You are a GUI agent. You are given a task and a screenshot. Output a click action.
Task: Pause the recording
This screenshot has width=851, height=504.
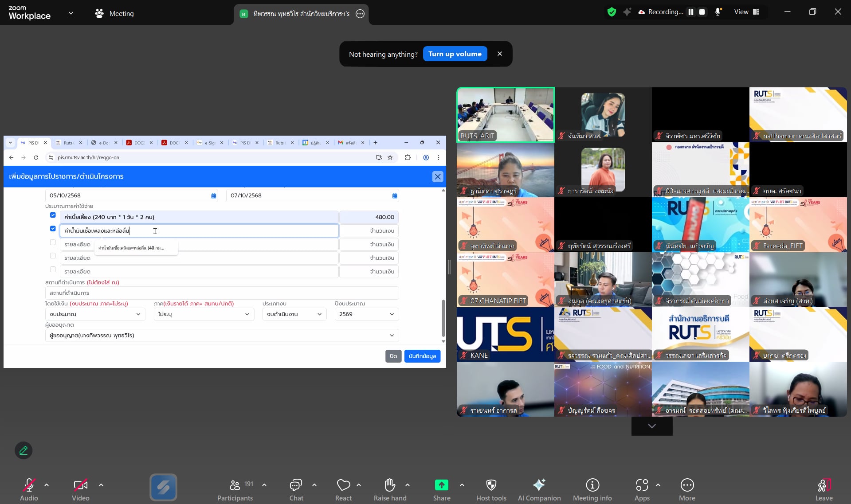tap(690, 12)
